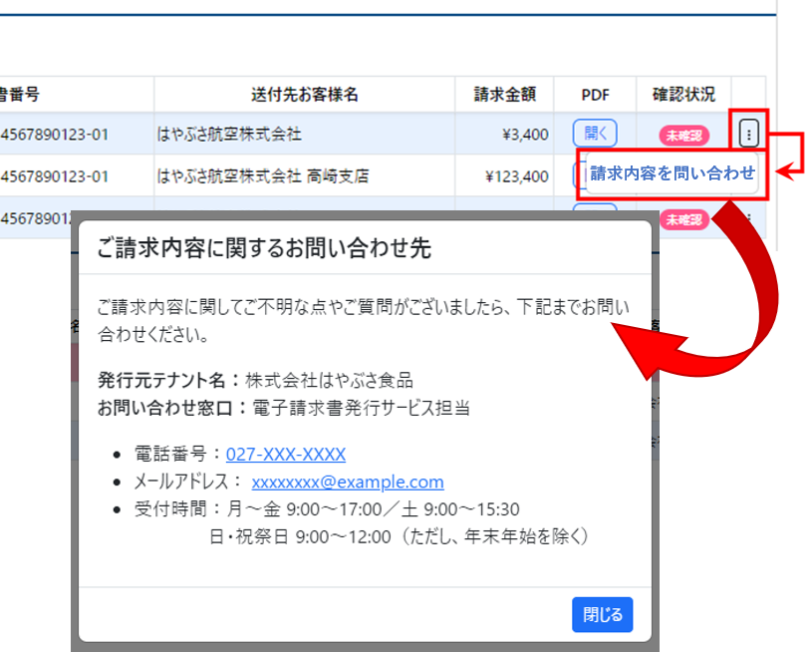Click the three-dot icon in the third table row
Screen dimensions: 812x652
749,218
